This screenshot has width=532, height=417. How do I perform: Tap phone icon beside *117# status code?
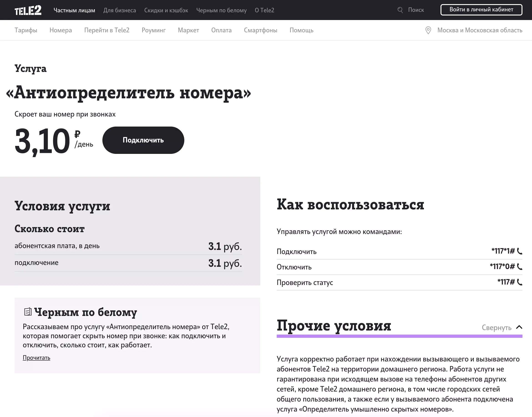519,282
